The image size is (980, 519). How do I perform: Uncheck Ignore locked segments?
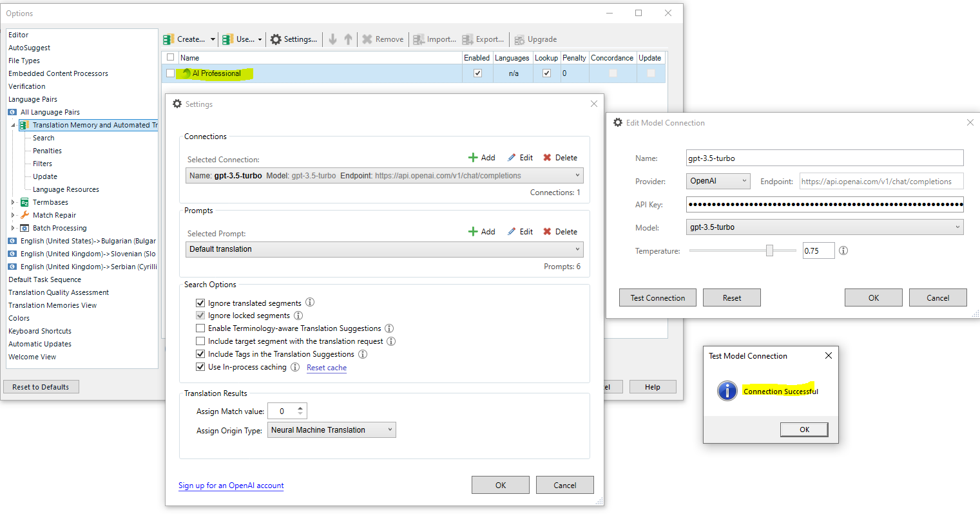pyautogui.click(x=201, y=315)
